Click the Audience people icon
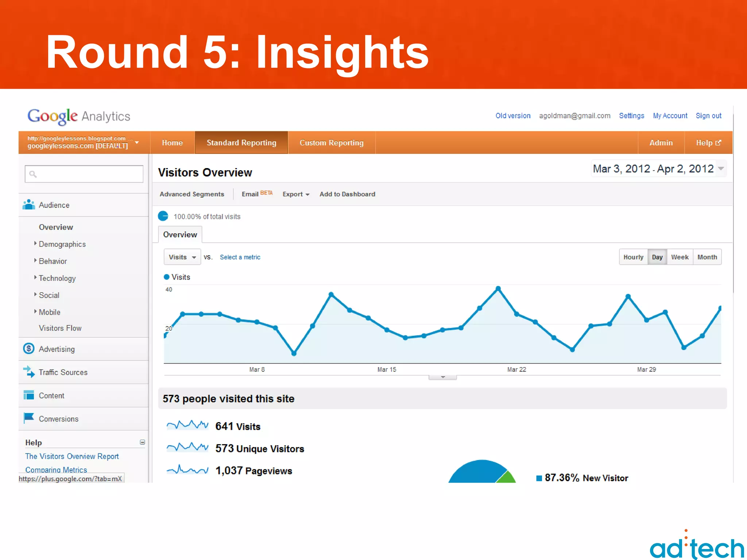This screenshot has width=747, height=560. point(29,205)
